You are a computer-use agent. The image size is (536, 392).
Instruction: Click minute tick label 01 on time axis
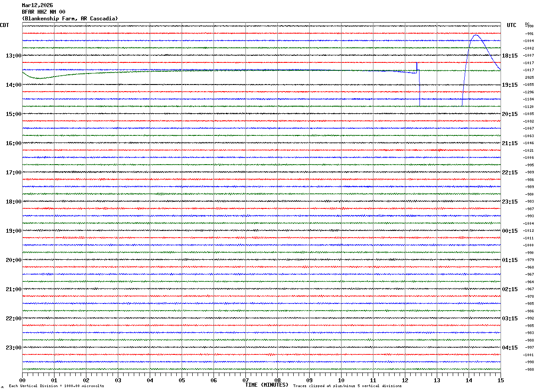54,380
